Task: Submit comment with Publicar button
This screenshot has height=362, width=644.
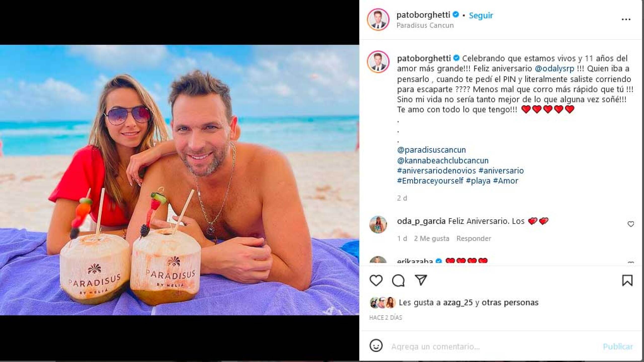Action: (618, 347)
